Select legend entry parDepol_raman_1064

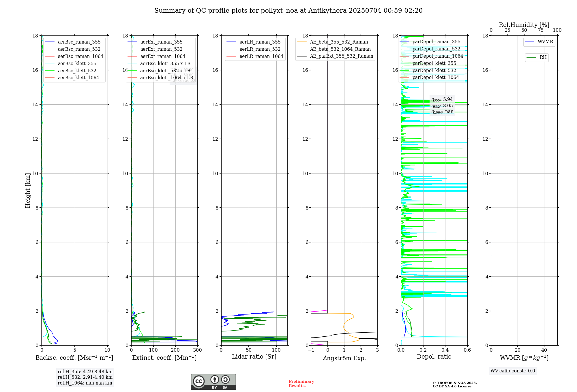(432, 56)
